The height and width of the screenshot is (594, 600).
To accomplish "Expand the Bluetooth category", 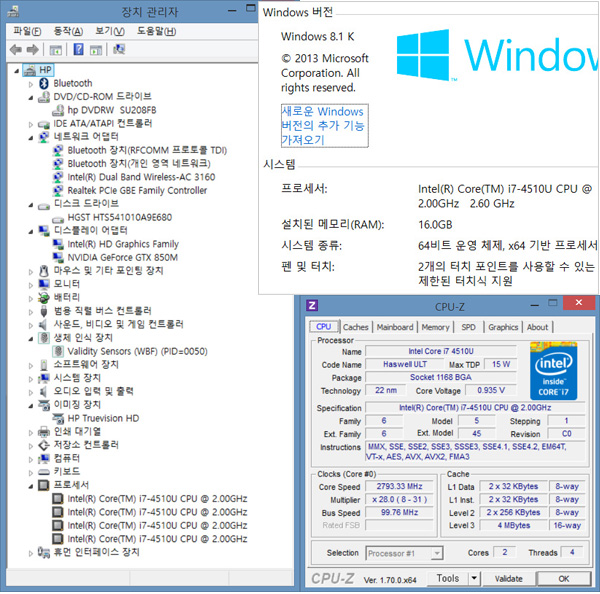I will click(x=31, y=84).
